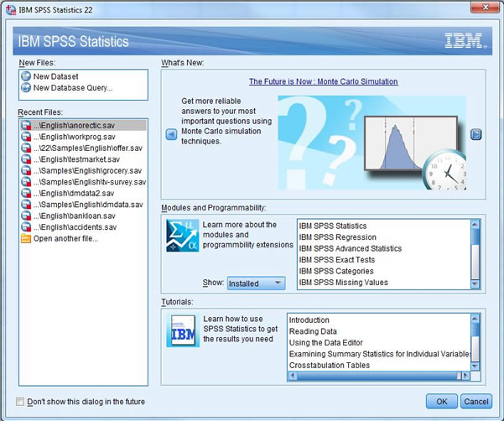Screen dimensions: 504x421
Task: Open The Future is Now Monte Carlo link
Action: coord(323,81)
